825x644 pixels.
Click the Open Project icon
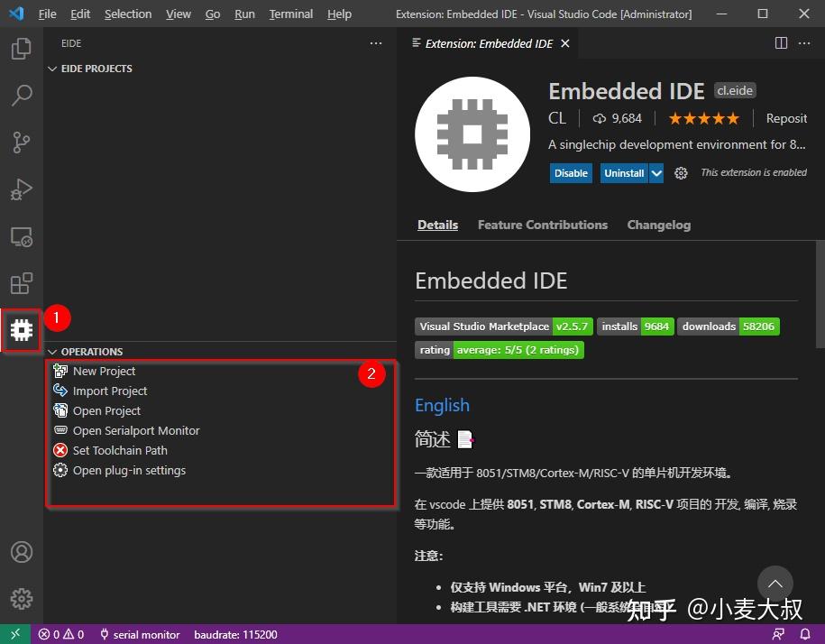coord(60,410)
